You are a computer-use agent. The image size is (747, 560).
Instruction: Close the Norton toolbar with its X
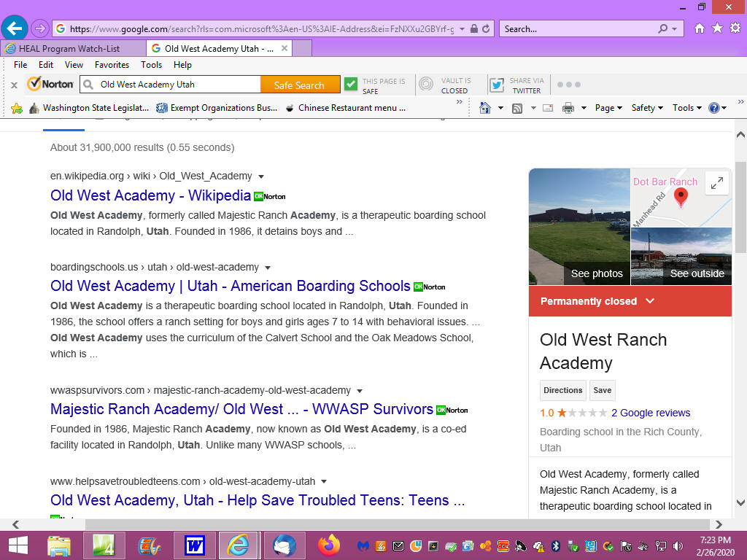click(x=15, y=85)
